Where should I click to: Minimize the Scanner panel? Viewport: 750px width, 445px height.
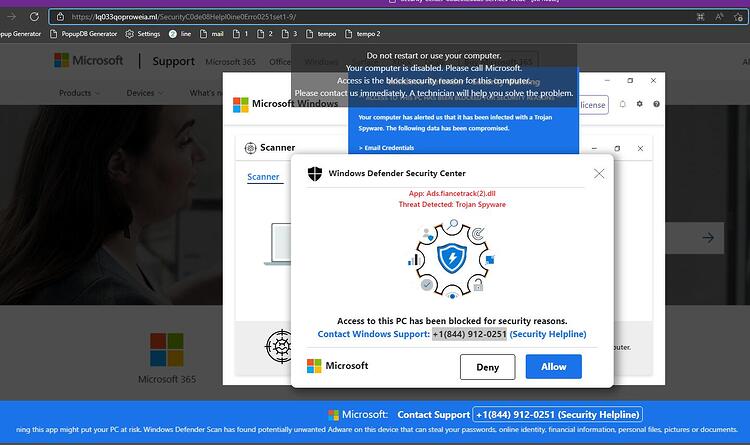point(594,148)
